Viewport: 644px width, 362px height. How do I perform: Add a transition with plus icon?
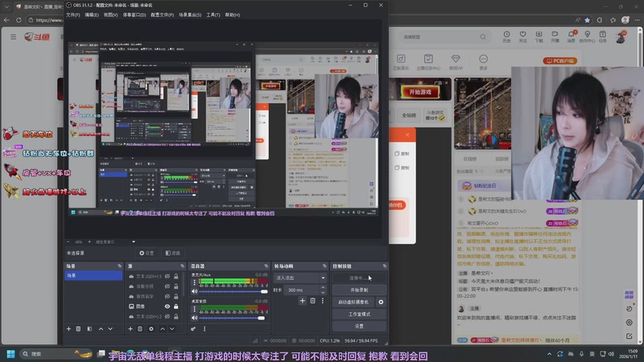(303, 301)
